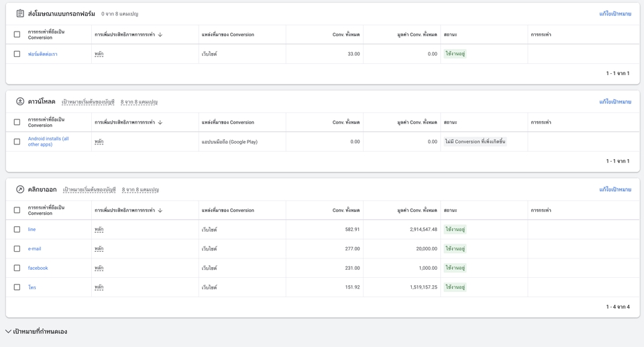Viewport: 644px width, 347px height.
Task: Click the download category arrow icon
Action: [20, 101]
